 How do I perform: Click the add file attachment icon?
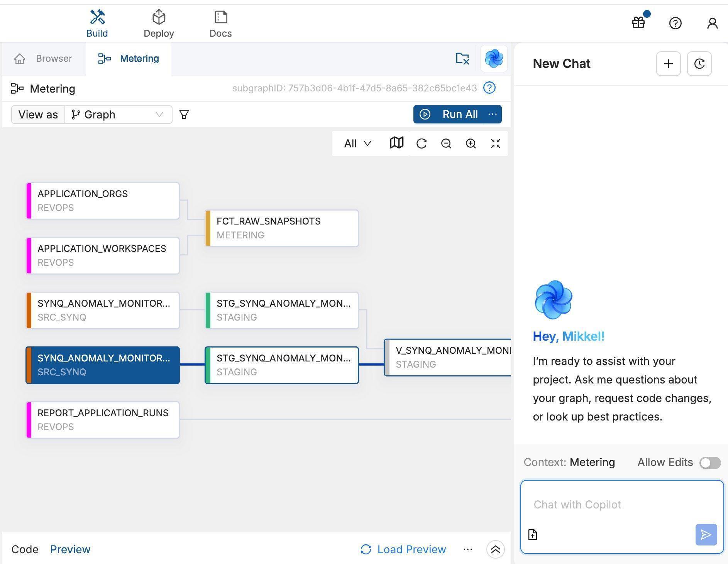[x=532, y=535]
